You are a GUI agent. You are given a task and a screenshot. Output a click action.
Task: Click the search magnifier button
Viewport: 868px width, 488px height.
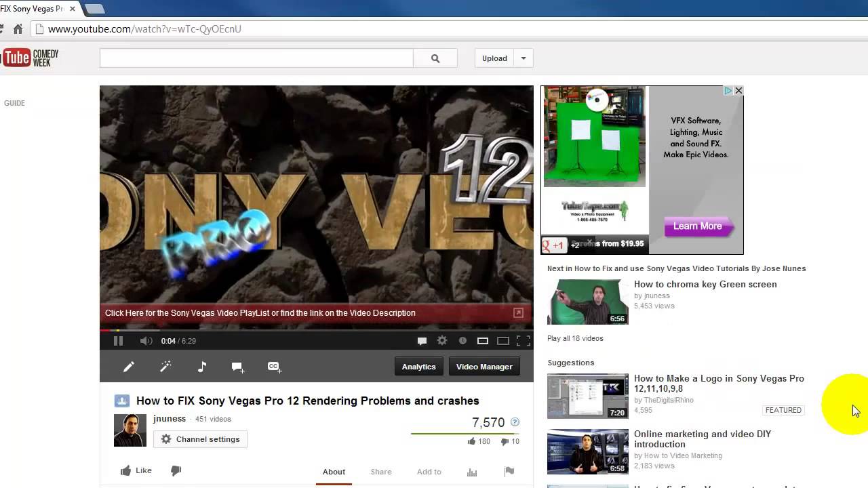pyautogui.click(x=435, y=58)
